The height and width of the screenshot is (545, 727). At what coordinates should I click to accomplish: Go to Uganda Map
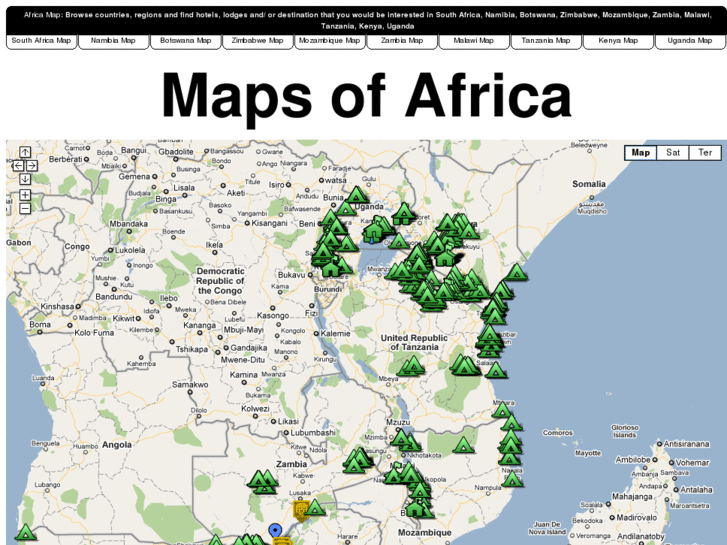690,41
